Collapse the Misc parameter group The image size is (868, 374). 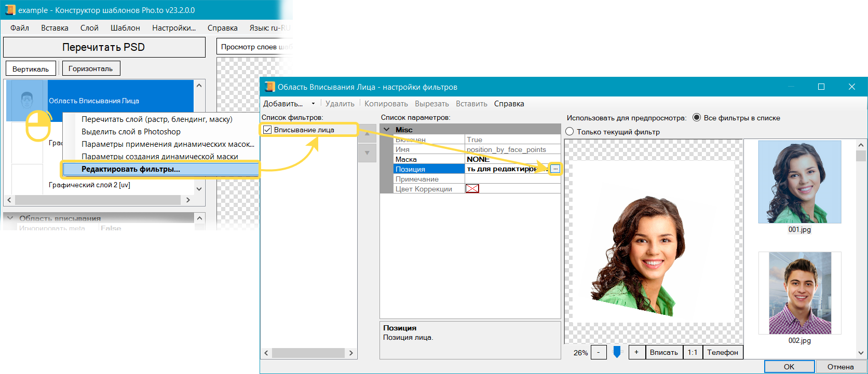tap(387, 130)
